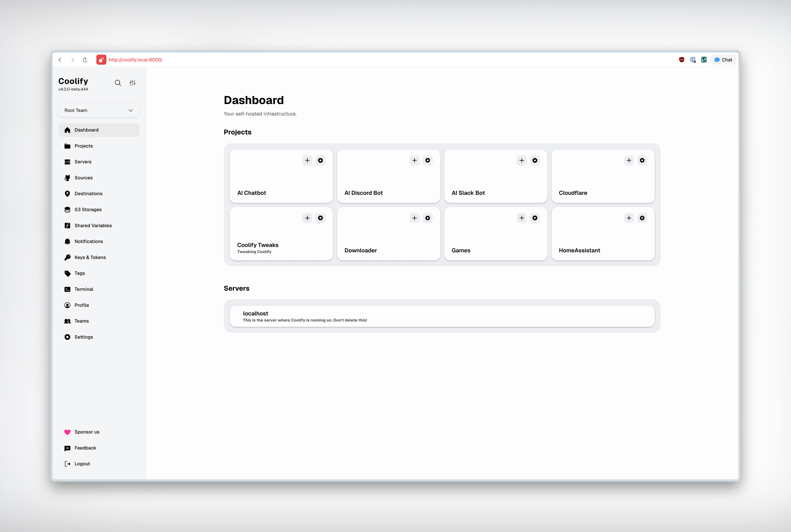791x532 pixels.
Task: Click the filter sliders icon beside search
Action: [132, 82]
